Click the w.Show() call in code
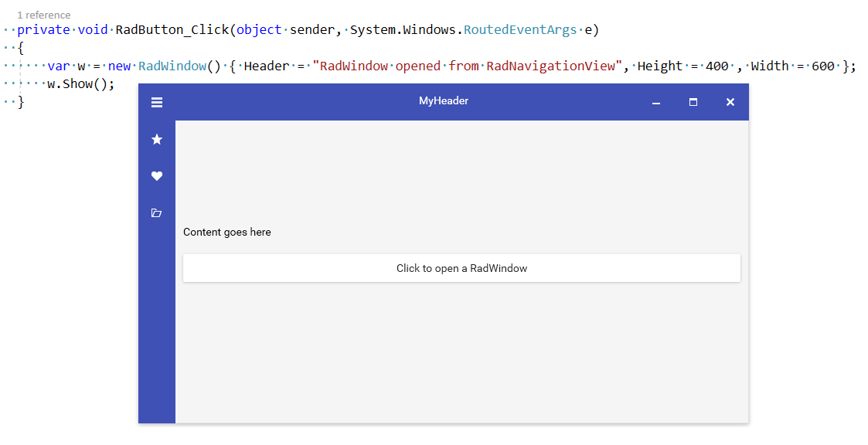The width and height of the screenshot is (868, 445). click(x=80, y=84)
